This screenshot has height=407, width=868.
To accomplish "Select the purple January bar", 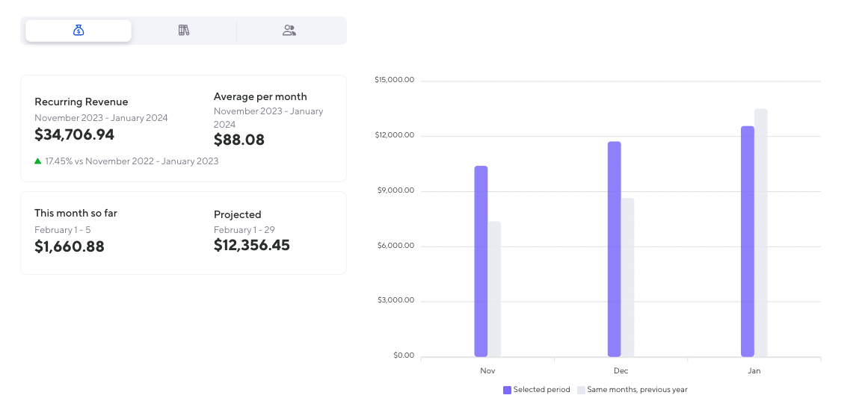I will pos(748,241).
